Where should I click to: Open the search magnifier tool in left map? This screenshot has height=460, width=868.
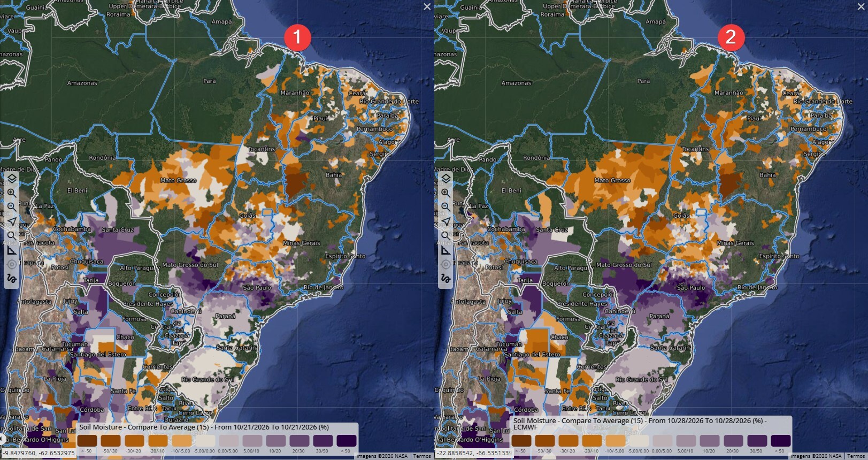12,235
